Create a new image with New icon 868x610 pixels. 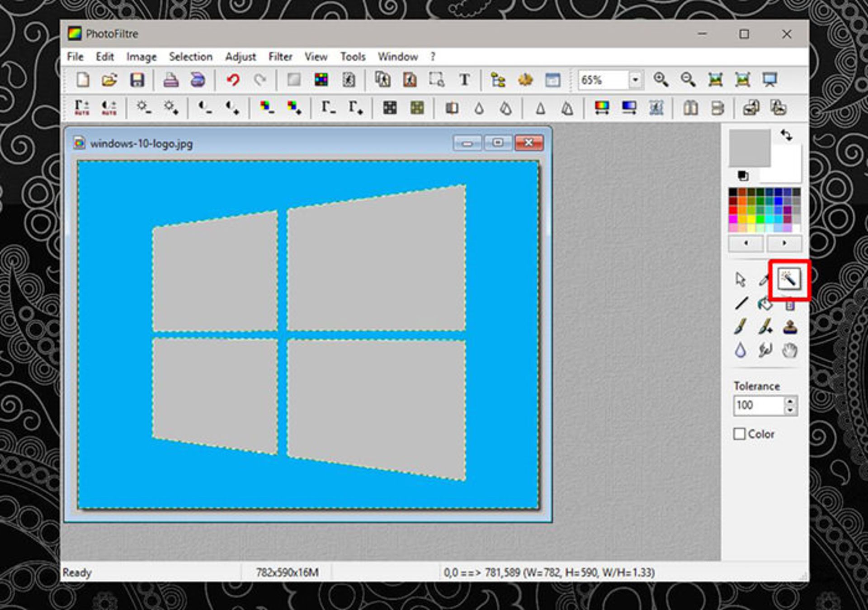tap(83, 80)
